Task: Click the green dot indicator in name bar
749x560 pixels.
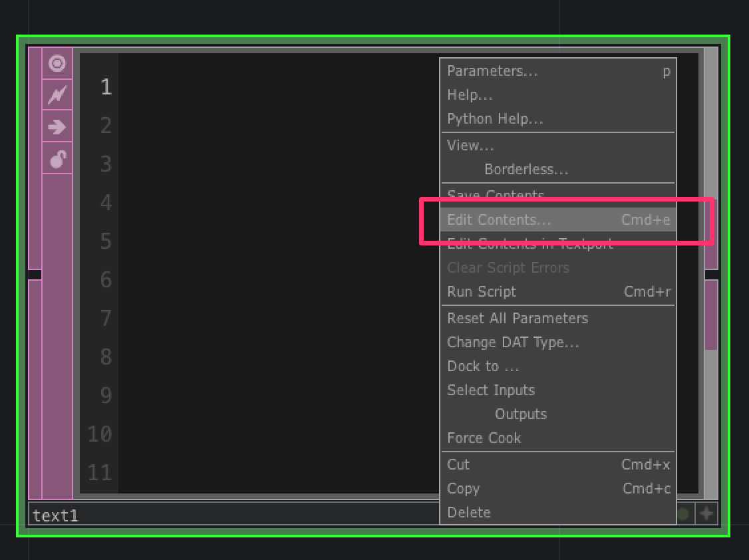Action: pos(683,513)
